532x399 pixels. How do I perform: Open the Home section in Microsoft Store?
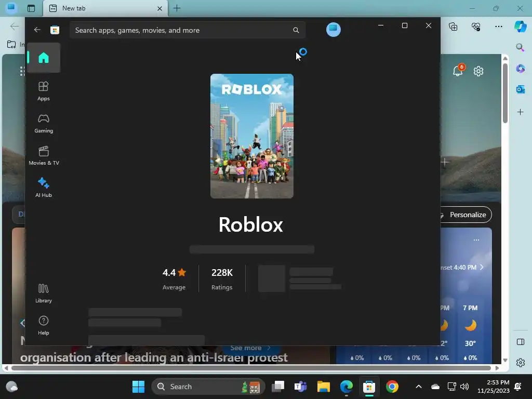(x=44, y=58)
